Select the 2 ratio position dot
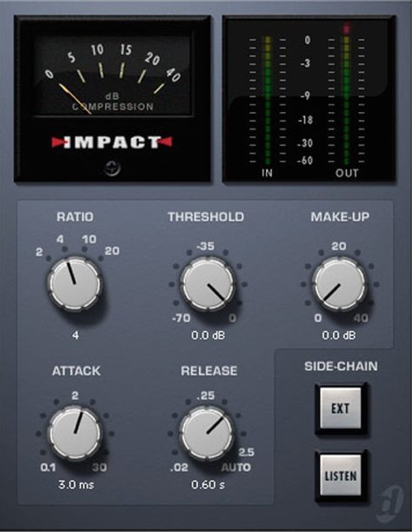Image resolution: width=412 pixels, height=532 pixels. [49, 258]
